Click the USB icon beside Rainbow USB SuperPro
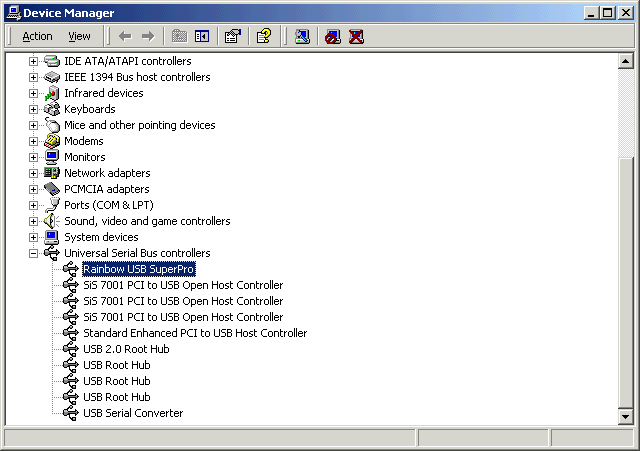This screenshot has width=640, height=451. tap(71, 269)
